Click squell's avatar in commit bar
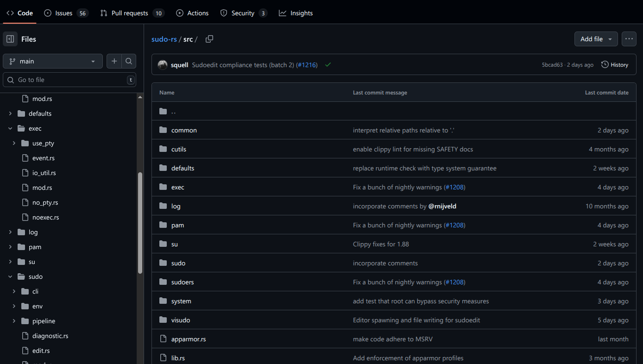This screenshot has width=643, height=364. click(x=163, y=65)
